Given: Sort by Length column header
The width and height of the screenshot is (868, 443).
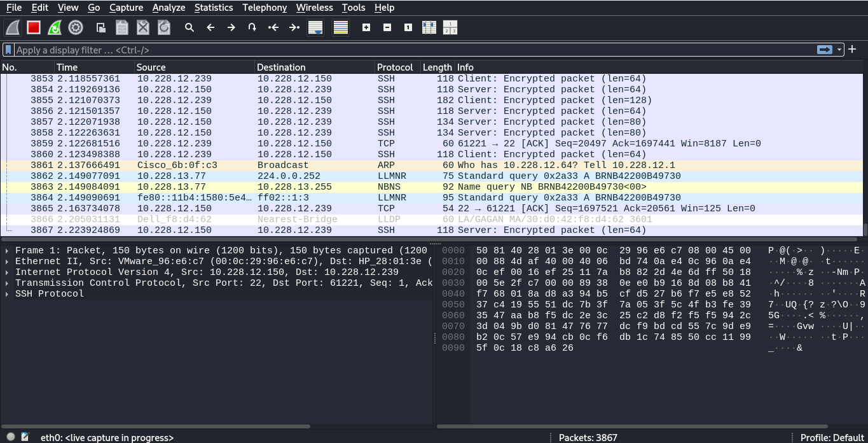Looking at the screenshot, I should click(x=437, y=67).
